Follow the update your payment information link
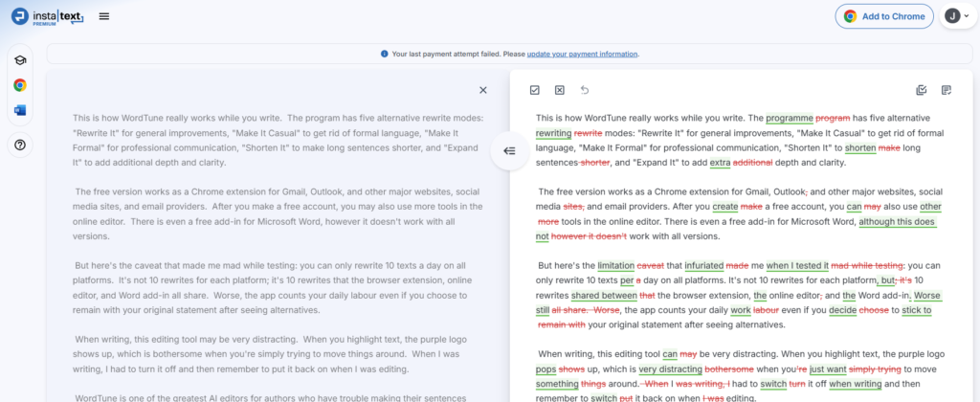The height and width of the screenshot is (402, 980). [582, 54]
